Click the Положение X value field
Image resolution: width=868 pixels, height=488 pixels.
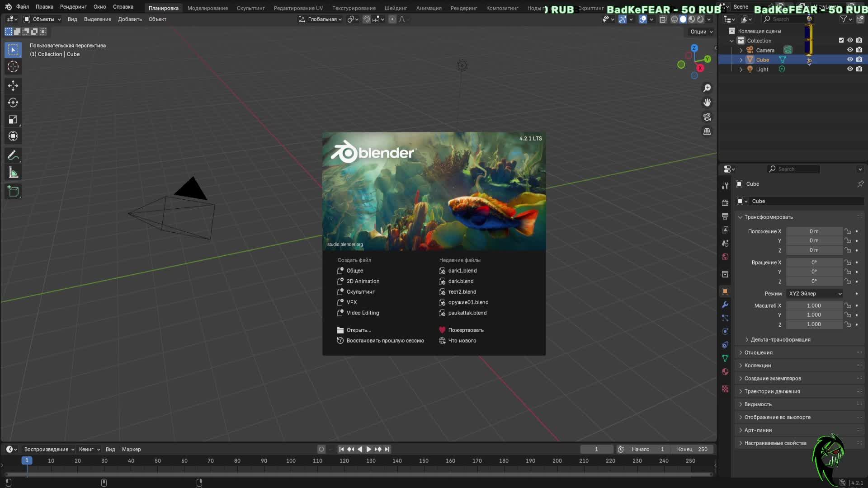814,231
